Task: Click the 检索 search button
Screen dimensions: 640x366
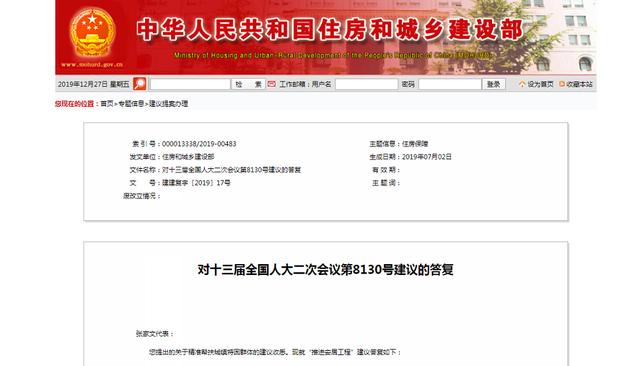Action: coord(249,84)
